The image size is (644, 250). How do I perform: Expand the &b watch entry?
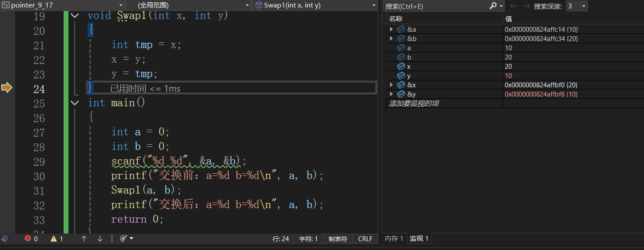point(391,38)
